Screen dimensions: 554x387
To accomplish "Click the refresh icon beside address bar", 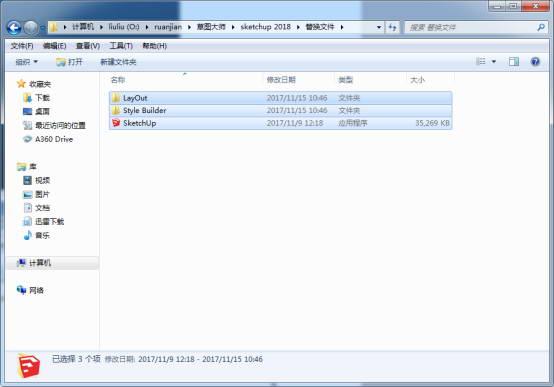I will click(392, 27).
